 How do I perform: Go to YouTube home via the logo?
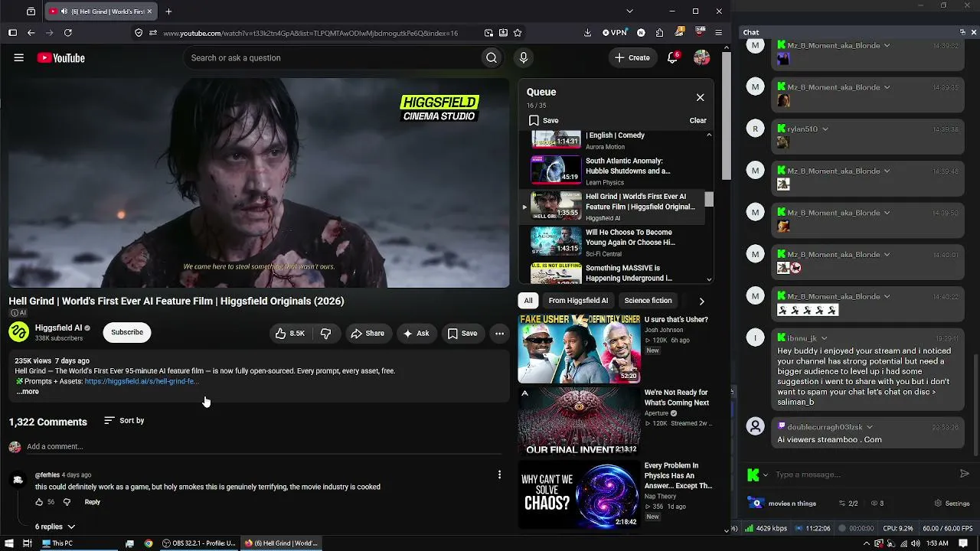click(60, 58)
